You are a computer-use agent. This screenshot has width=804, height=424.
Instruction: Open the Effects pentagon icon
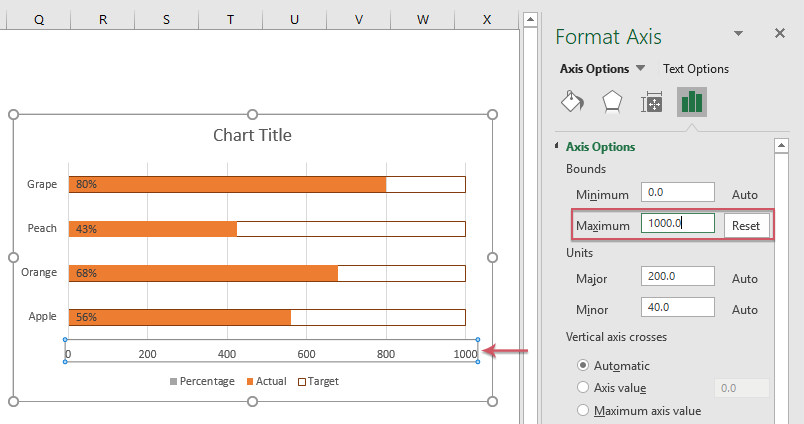pos(612,102)
